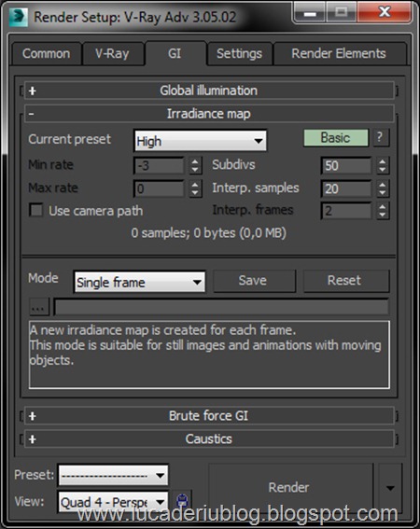Open the irradiance map help question mark
420x529 pixels.
381,137
